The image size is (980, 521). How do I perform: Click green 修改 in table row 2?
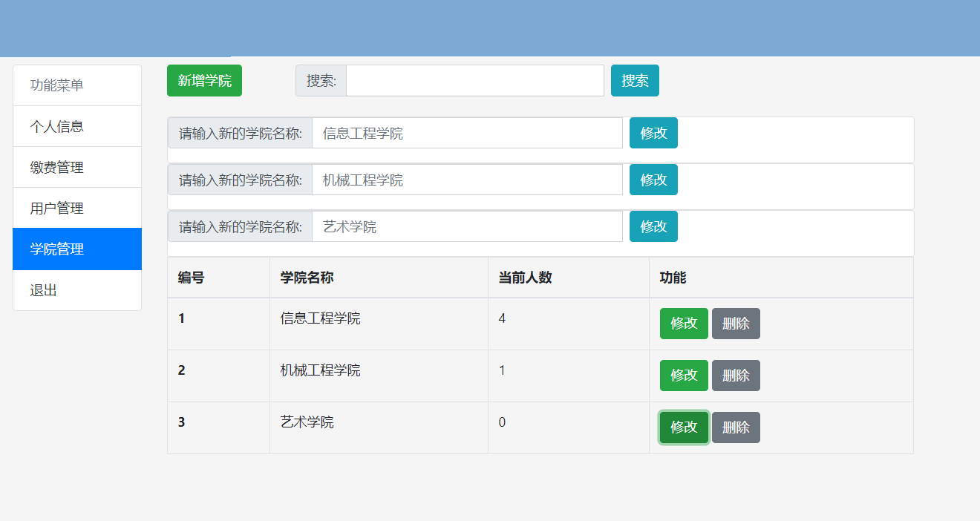[684, 376]
